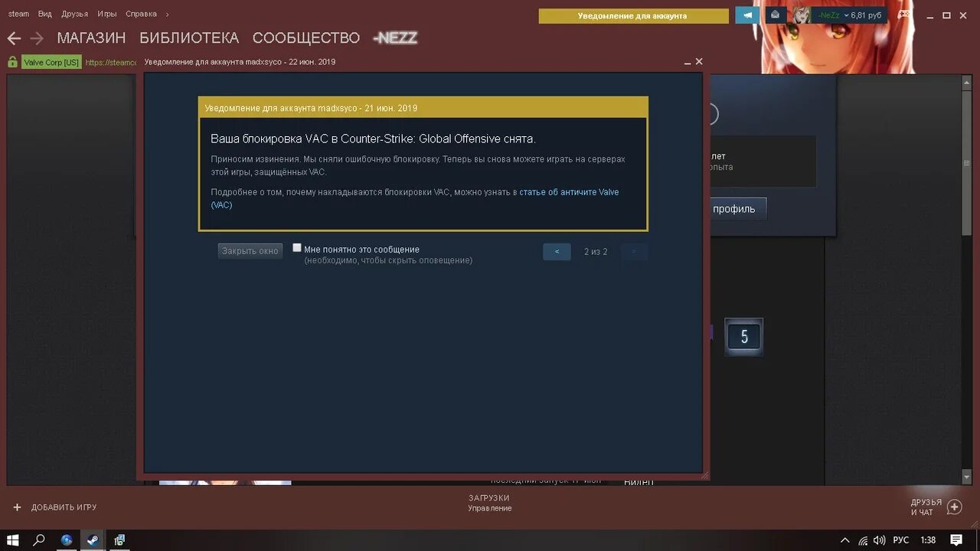Click the wallet balance 6,81 руб

tap(866, 15)
